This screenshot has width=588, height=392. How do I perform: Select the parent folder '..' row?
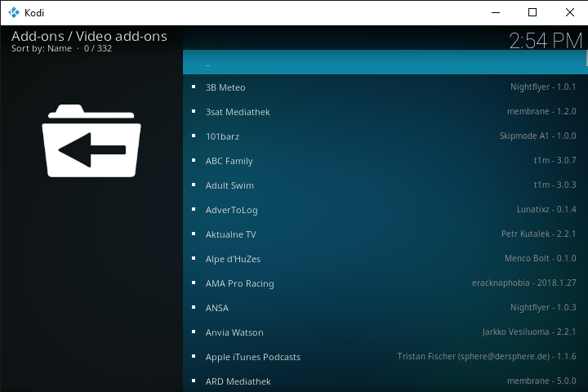tap(384, 62)
